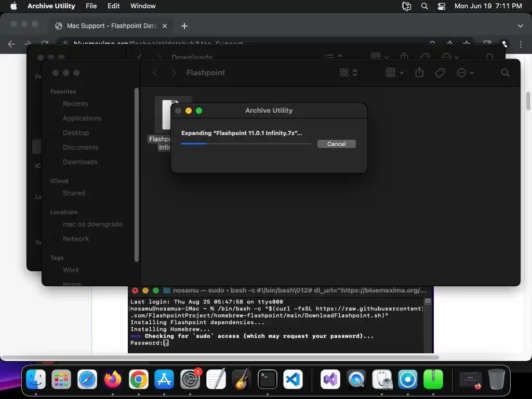Click the Chrome back arrow
532x399 pixels.
11,44
